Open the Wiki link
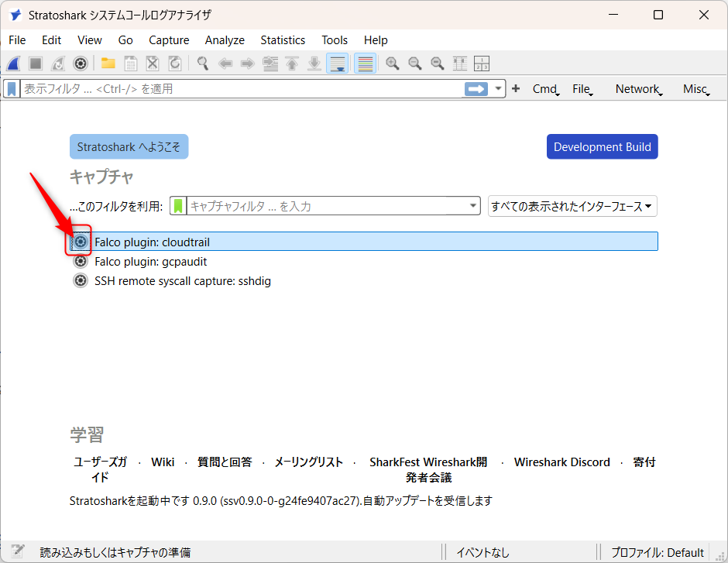Screen dimensions: 728x563 tap(163, 462)
